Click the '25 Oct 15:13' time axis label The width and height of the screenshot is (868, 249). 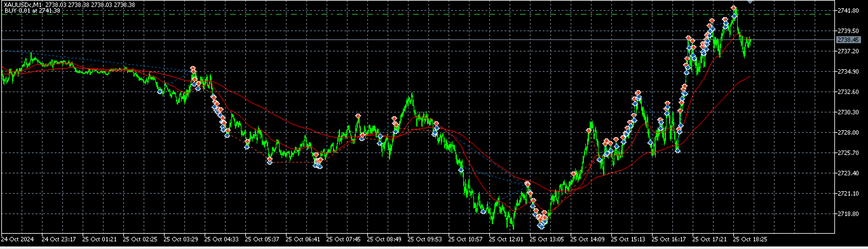[x=628, y=239]
